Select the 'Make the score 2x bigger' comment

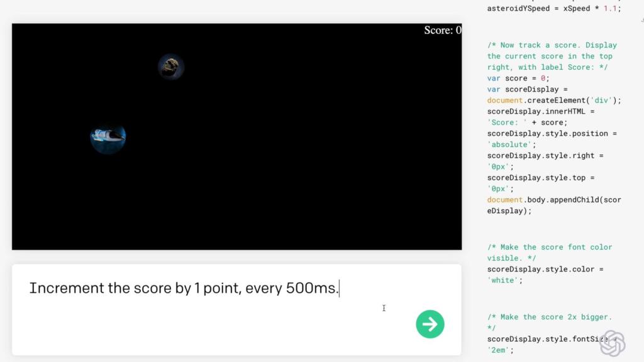[x=548, y=317]
